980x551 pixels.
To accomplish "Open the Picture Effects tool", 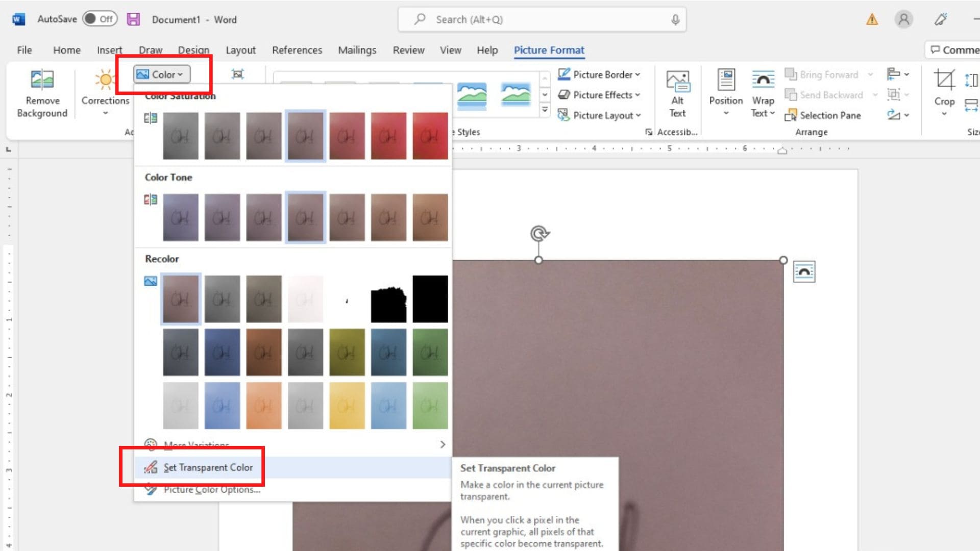I will (x=600, y=95).
